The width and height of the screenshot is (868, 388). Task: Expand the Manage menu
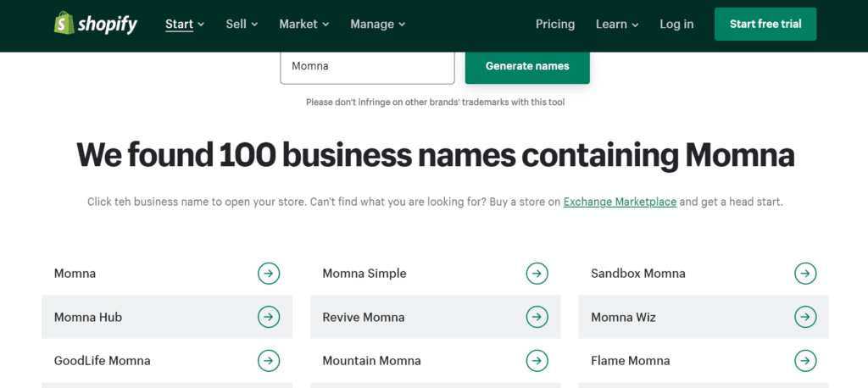pos(378,25)
